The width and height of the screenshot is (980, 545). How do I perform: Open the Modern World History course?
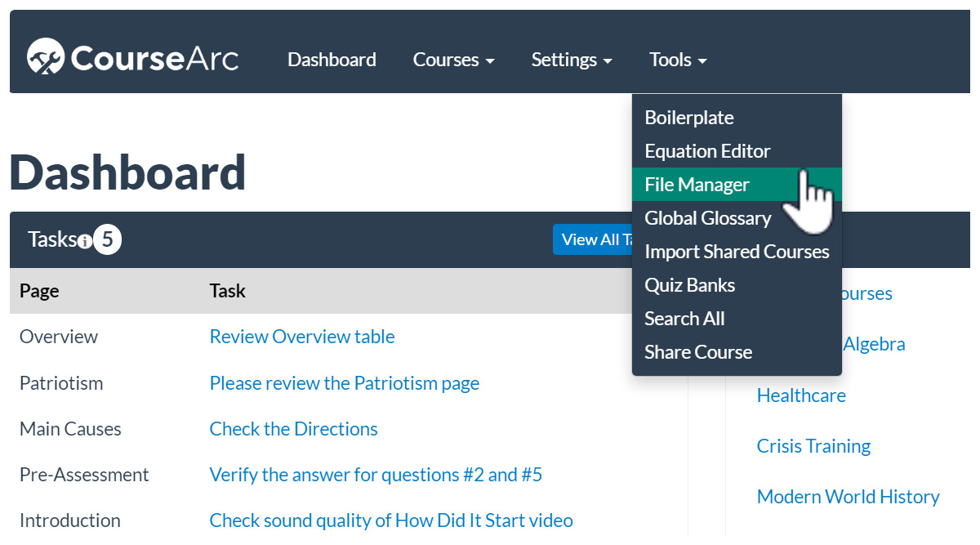[x=848, y=497]
